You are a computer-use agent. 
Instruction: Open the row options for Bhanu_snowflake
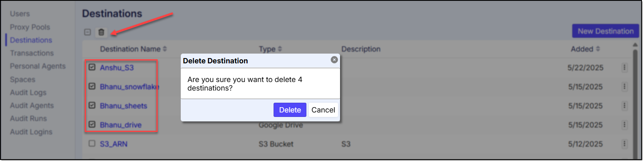pos(625,86)
